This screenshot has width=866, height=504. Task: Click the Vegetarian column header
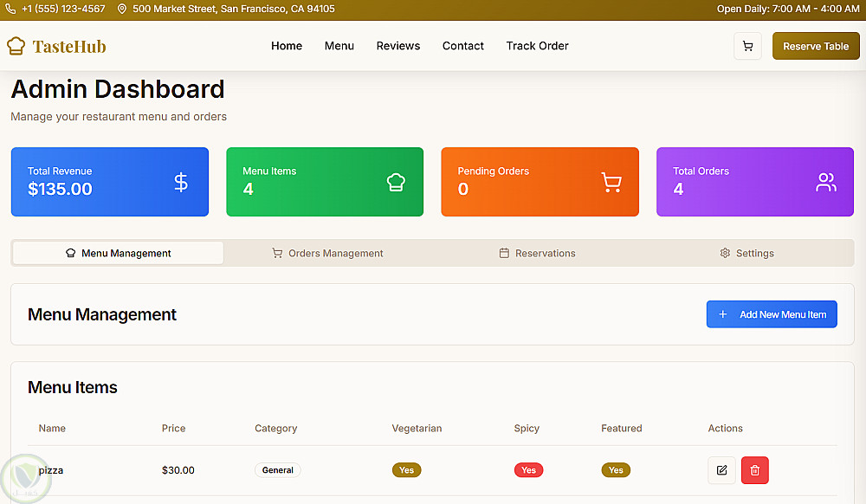click(417, 429)
